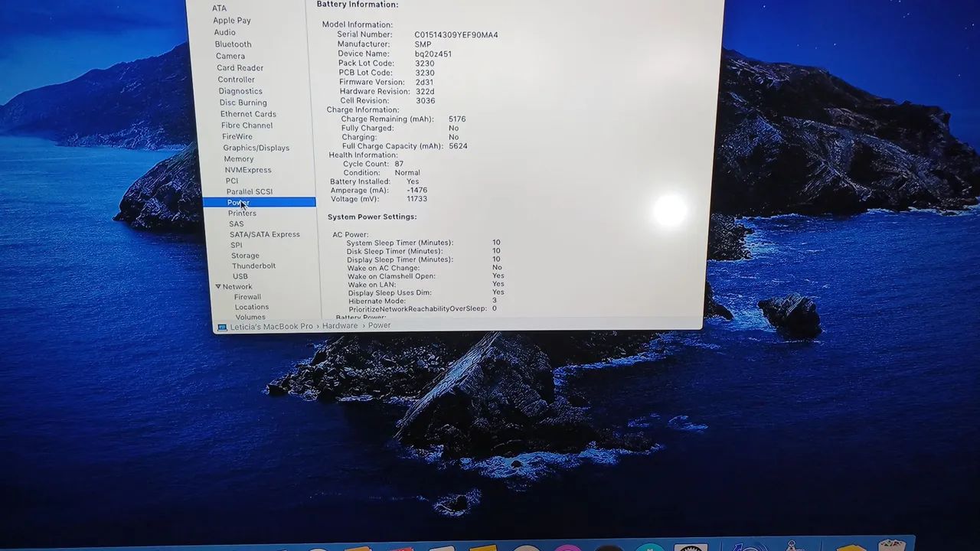
Task: Select FireWire in the sidebar
Action: coord(237,137)
